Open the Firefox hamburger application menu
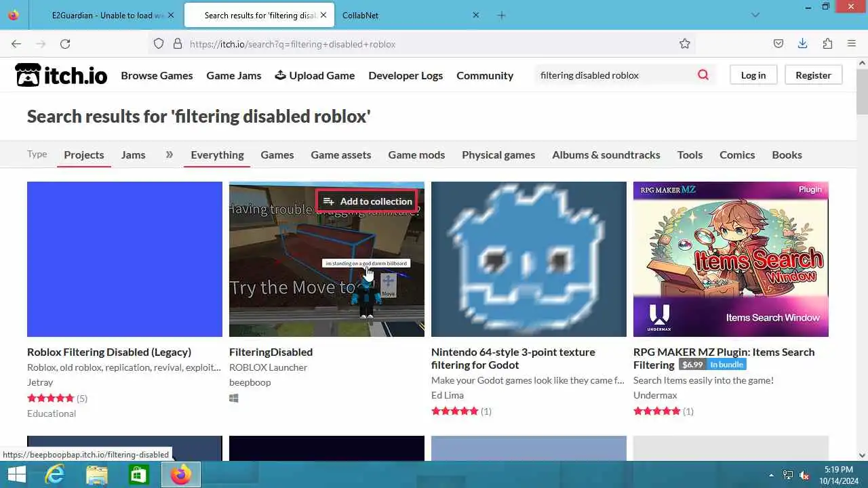 pyautogui.click(x=852, y=44)
